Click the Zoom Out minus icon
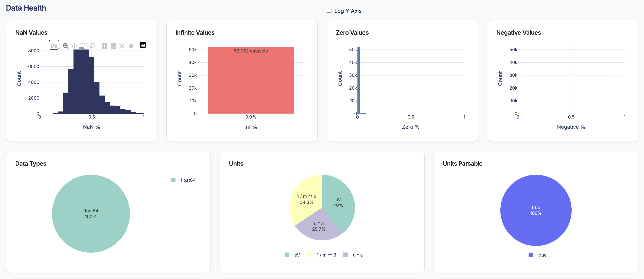 (x=113, y=46)
